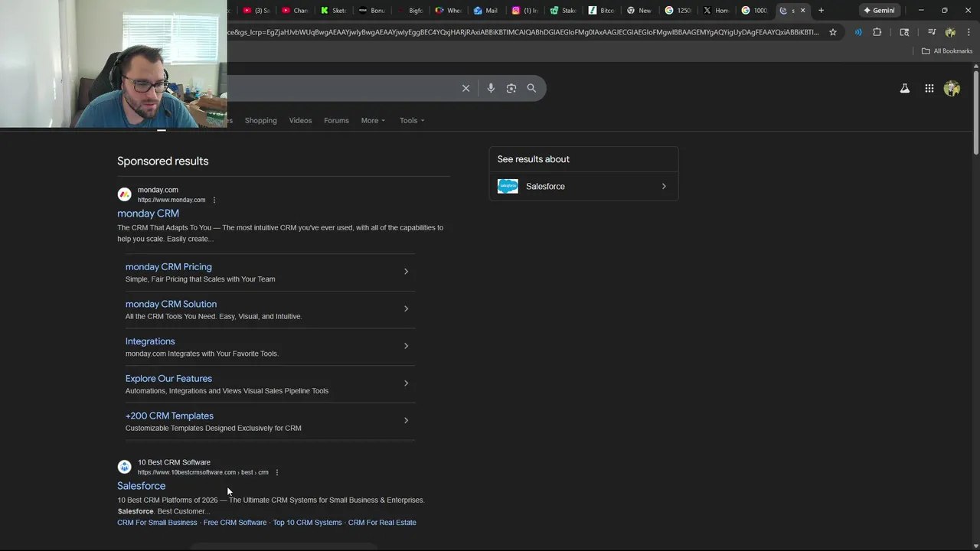Open the monday CRM Solution link
Image resolution: width=980 pixels, height=551 pixels.
click(x=171, y=305)
